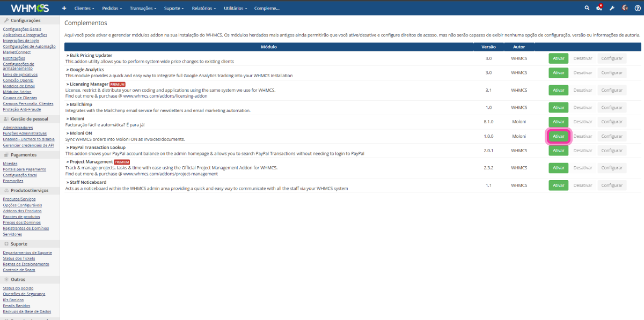Open Configurações de armazenamento link
Viewport: 644px width, 320px height.
(x=18, y=66)
